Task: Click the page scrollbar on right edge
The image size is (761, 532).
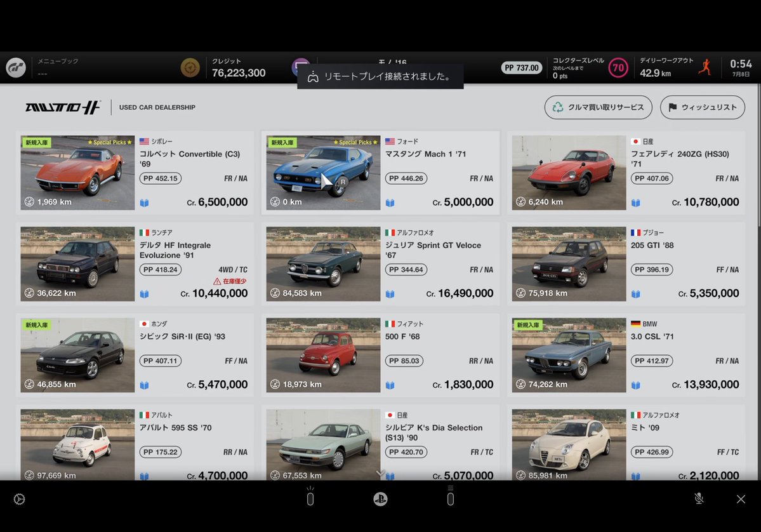Action: click(758, 156)
